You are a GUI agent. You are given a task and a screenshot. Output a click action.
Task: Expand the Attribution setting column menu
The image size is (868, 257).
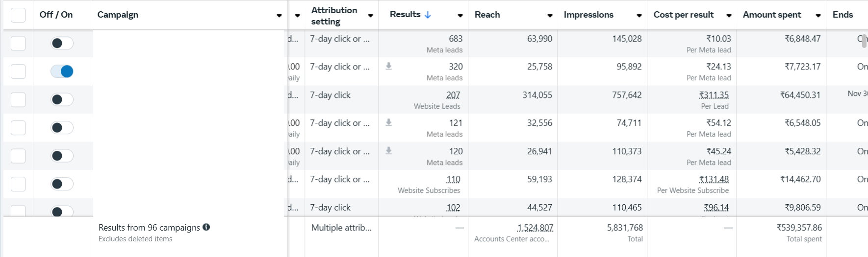point(370,16)
